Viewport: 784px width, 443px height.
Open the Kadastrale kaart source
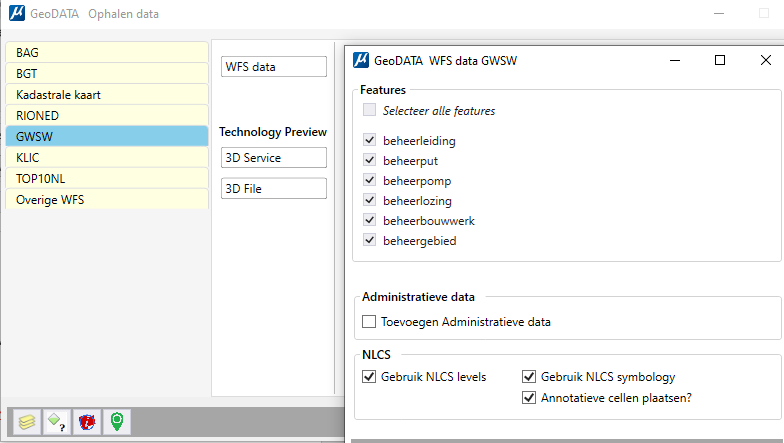tap(107, 94)
